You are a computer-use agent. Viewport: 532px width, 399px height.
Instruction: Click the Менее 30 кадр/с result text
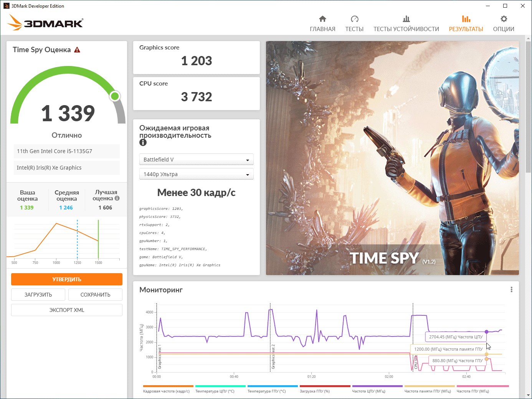(197, 193)
